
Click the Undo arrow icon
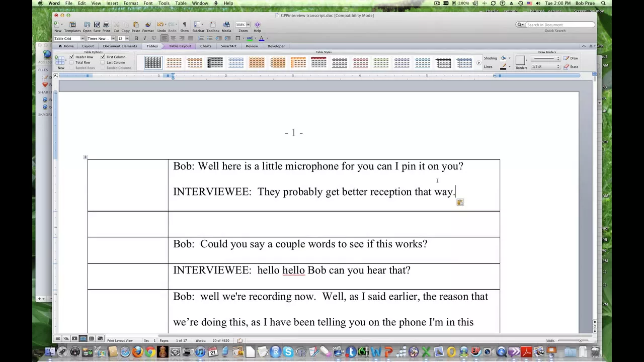click(160, 25)
